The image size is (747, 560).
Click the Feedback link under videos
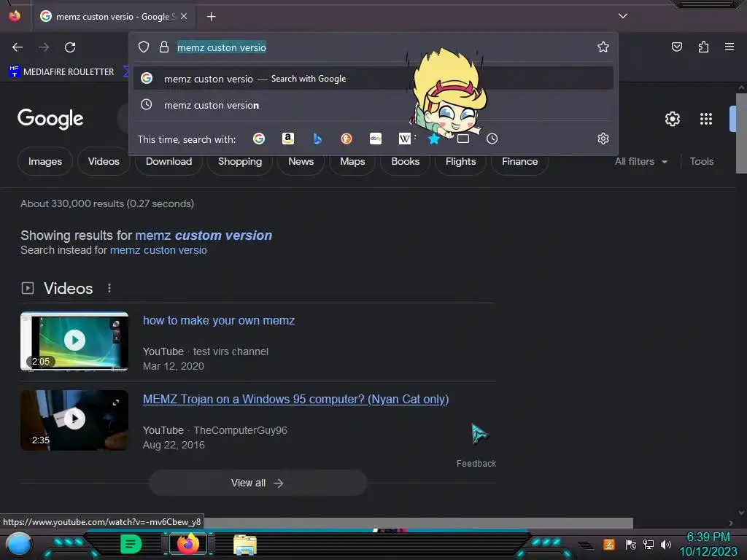[476, 463]
